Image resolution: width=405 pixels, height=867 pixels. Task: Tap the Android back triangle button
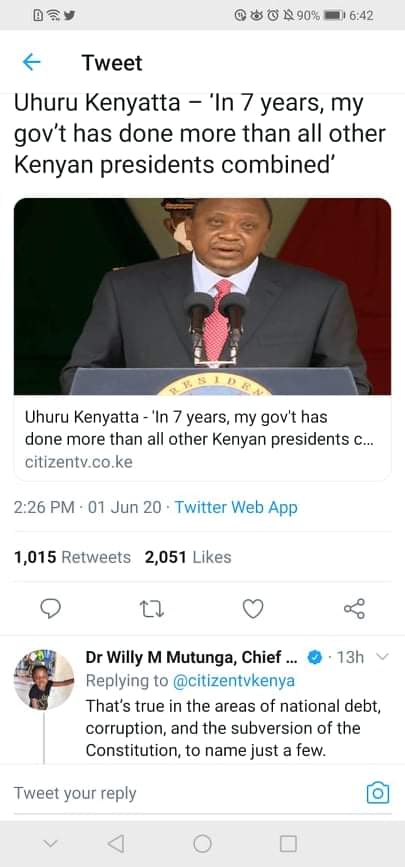[116, 843]
